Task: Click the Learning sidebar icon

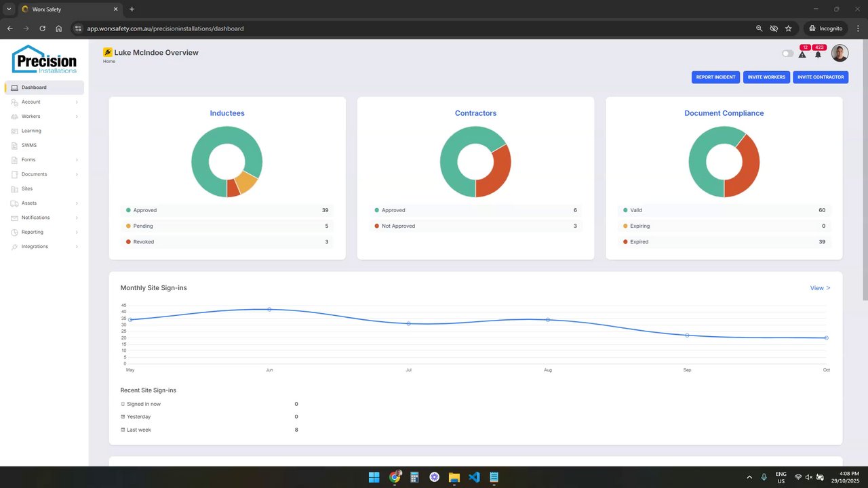Action: (x=14, y=131)
